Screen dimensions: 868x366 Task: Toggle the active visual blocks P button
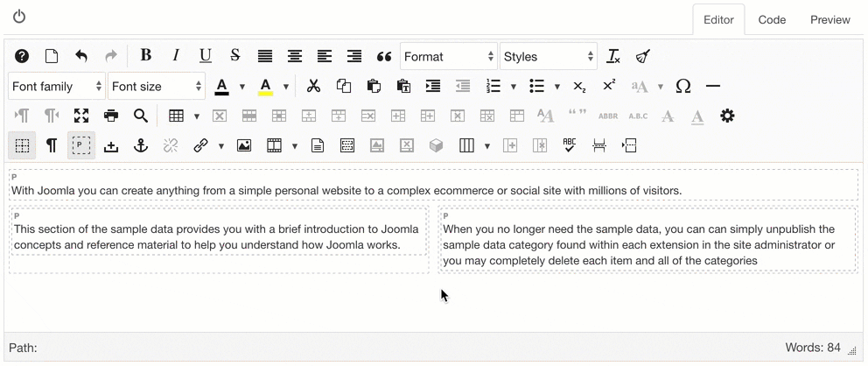tap(81, 145)
